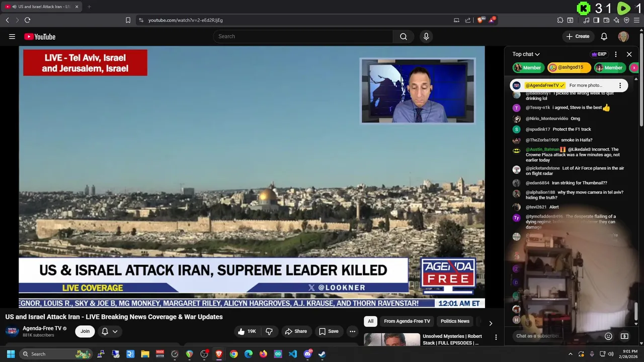Open the YouTube hamburger guide menu
Image resolution: width=644 pixels, height=362 pixels.
point(12,36)
